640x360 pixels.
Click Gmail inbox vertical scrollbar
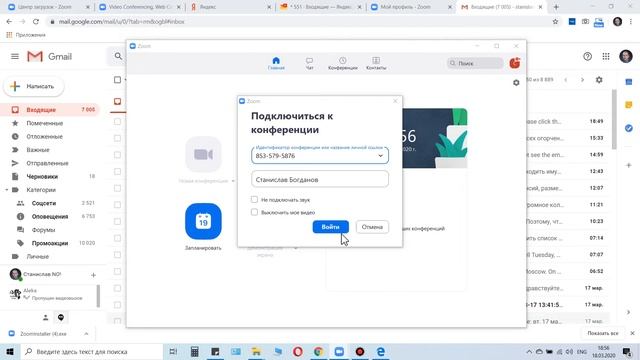coord(613,119)
